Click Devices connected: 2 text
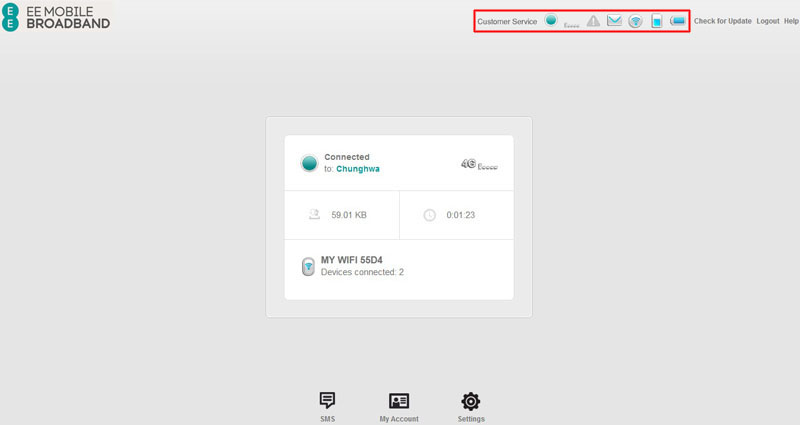 [x=362, y=272]
